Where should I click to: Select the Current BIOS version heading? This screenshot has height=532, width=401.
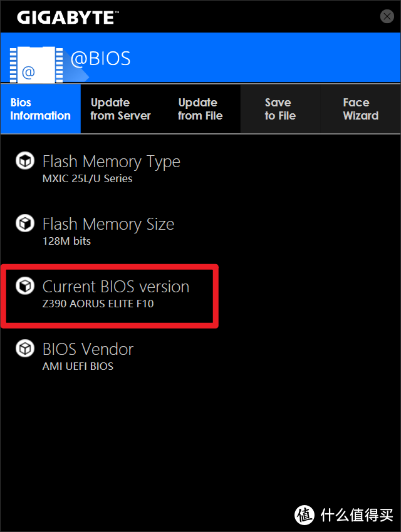[x=115, y=287]
